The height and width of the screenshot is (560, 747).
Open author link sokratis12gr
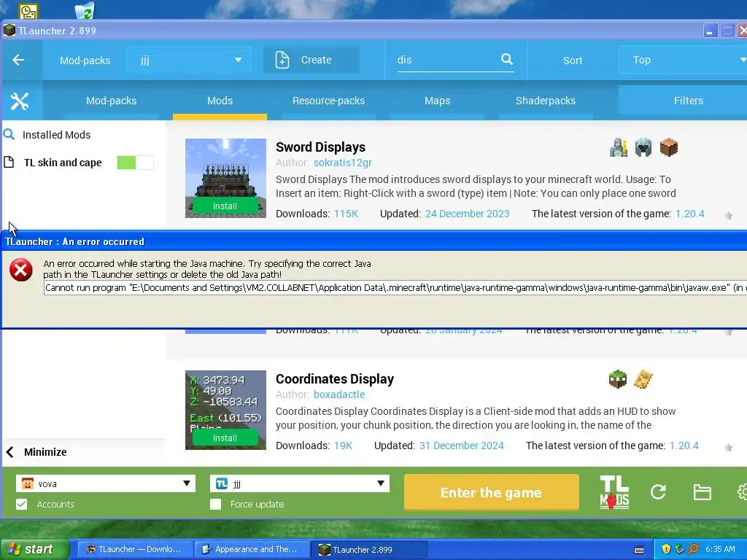(343, 163)
